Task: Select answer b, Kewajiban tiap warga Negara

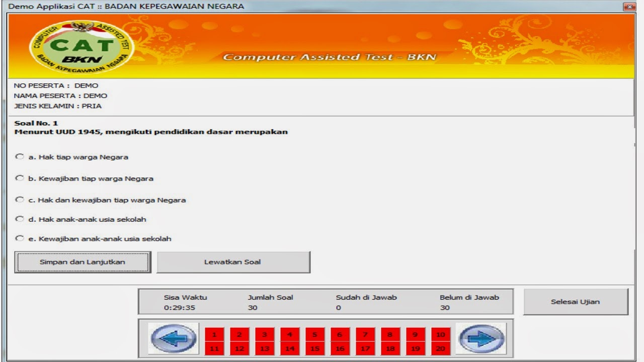Action: click(x=20, y=177)
